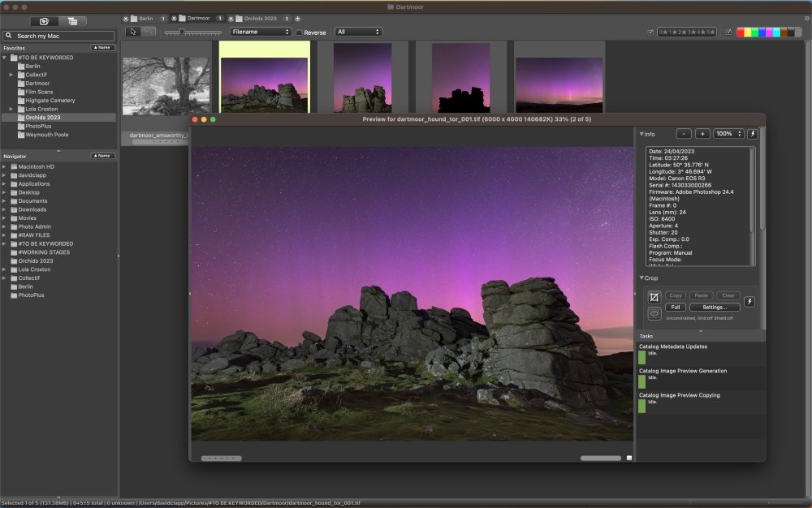Screen dimensions: 812x508
Task: Click the Paste crop button
Action: pyautogui.click(x=702, y=295)
